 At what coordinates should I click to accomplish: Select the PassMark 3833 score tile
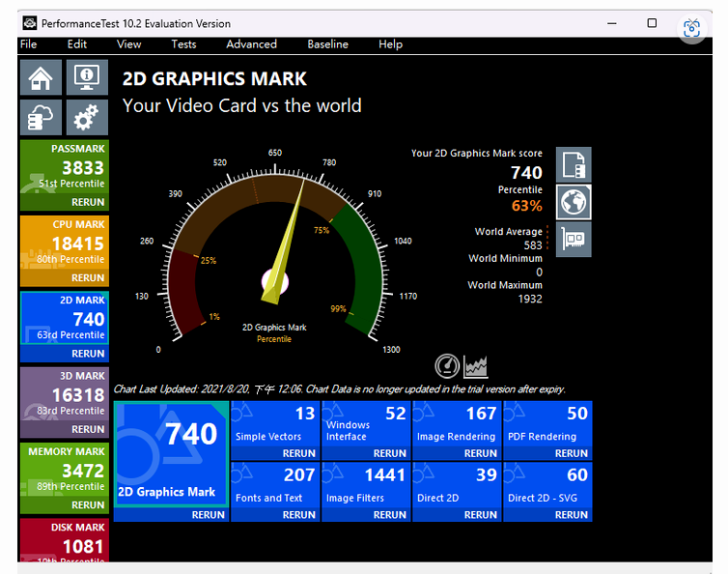[x=65, y=167]
